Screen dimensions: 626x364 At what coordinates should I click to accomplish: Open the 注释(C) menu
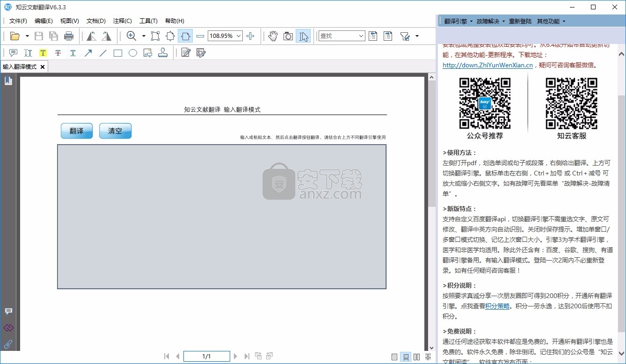[x=123, y=21]
